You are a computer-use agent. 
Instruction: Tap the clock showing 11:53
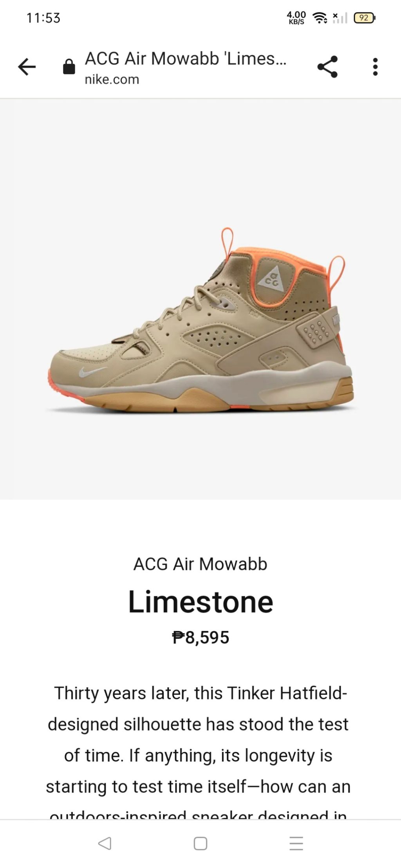tap(43, 18)
